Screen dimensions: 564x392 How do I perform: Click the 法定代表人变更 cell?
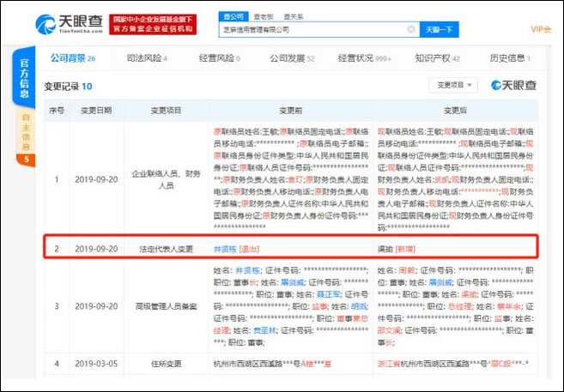click(x=167, y=249)
